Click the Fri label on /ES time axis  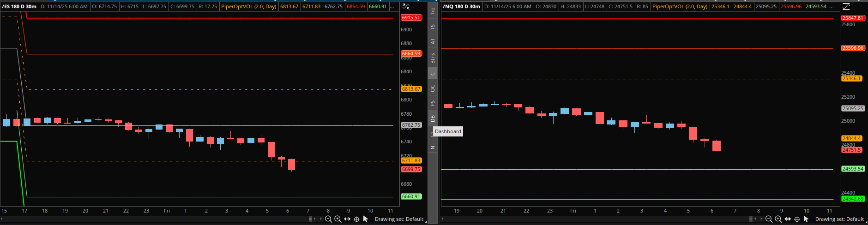(x=167, y=211)
